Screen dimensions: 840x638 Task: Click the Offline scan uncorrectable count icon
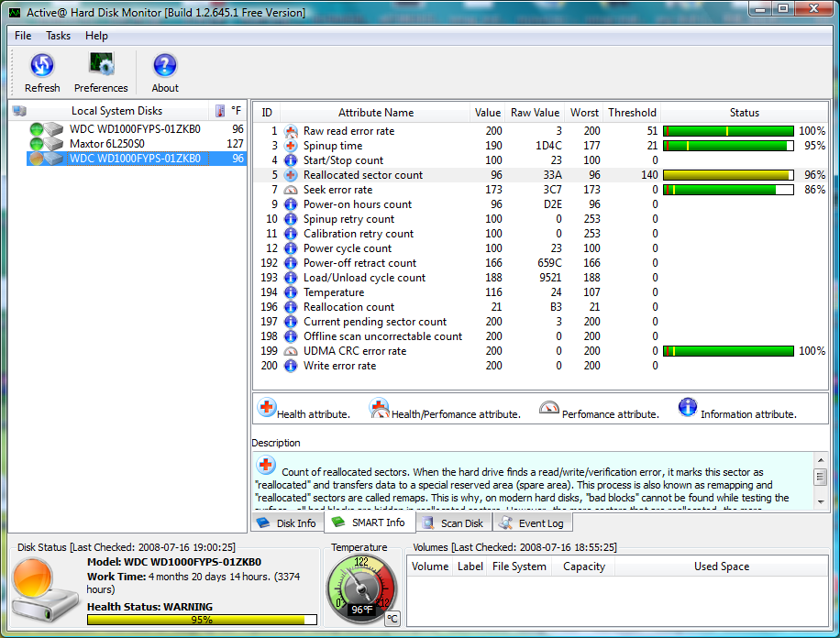291,336
